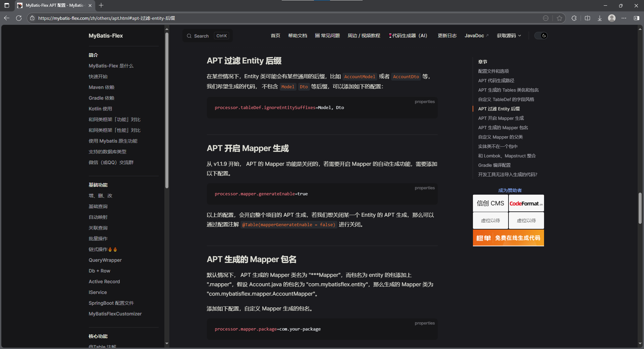Toggle the dark mode switch
The height and width of the screenshot is (349, 644).
click(x=540, y=36)
